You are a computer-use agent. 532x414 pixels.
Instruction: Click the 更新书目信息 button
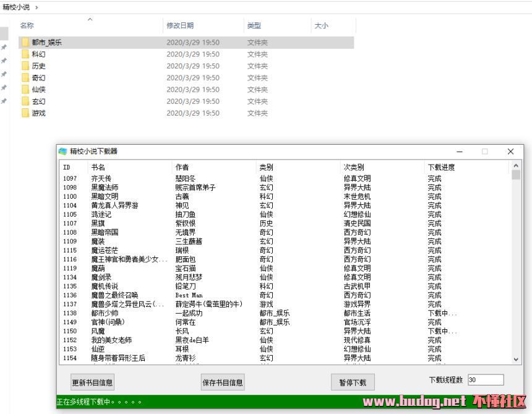point(93,382)
